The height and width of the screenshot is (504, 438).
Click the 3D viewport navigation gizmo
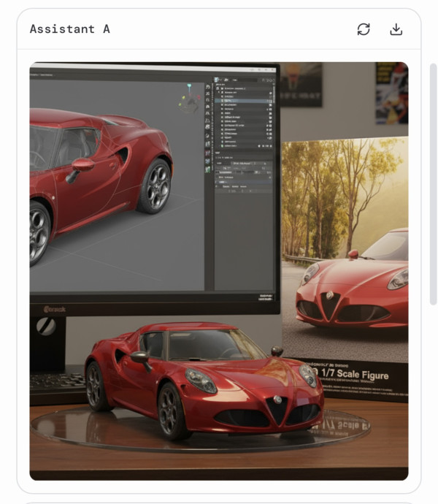[x=190, y=97]
